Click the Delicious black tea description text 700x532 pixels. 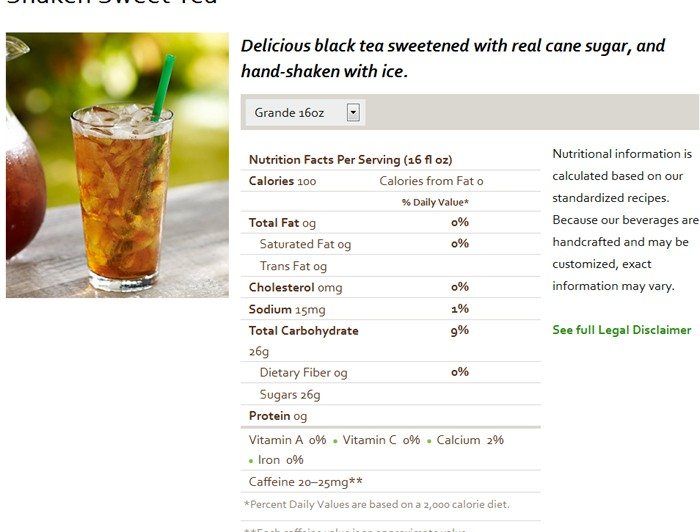453,58
